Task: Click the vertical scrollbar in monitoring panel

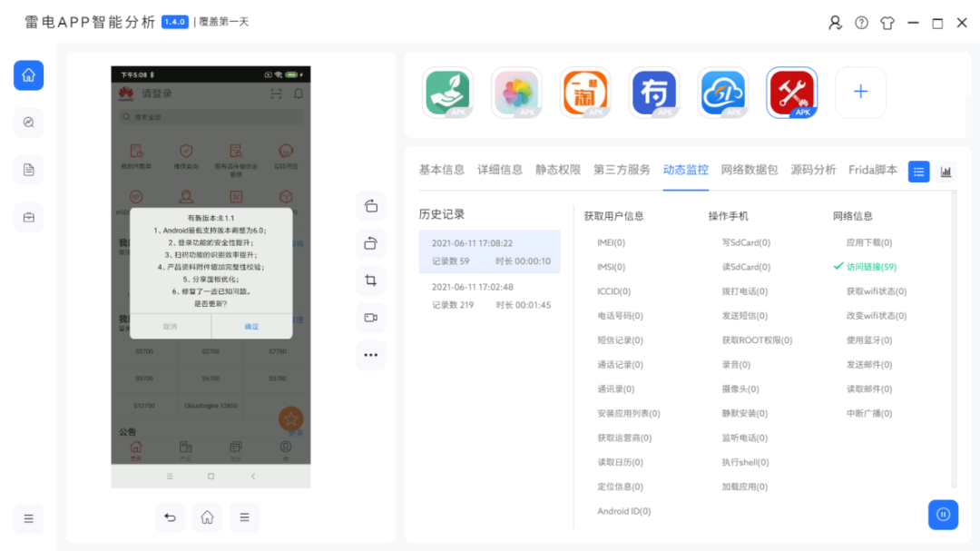Action: pos(953,340)
